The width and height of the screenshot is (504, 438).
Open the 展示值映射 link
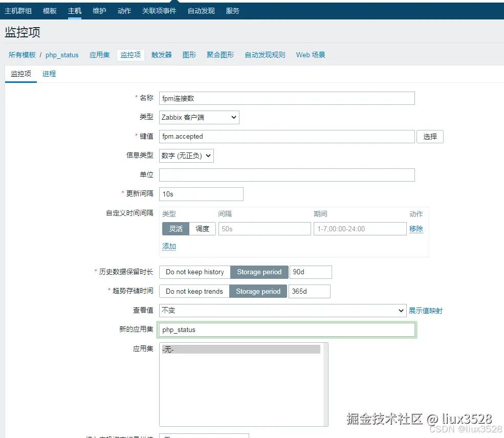426,311
